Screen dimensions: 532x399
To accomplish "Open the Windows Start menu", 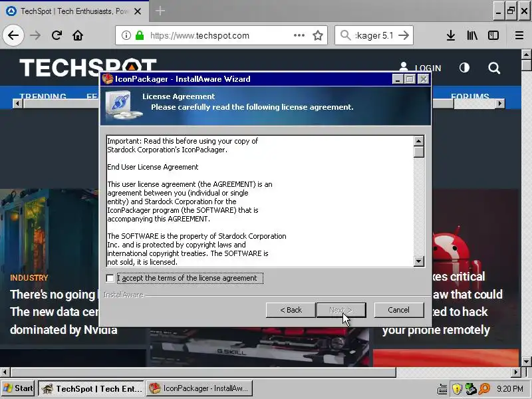I will [18, 388].
